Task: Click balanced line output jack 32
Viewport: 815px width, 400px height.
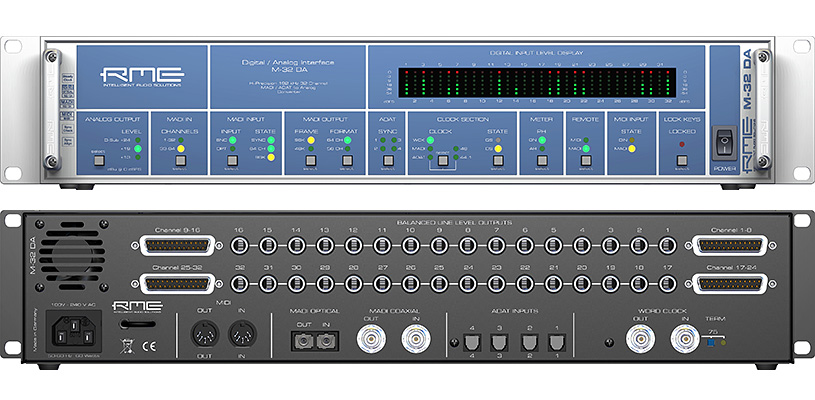Action: point(239,284)
